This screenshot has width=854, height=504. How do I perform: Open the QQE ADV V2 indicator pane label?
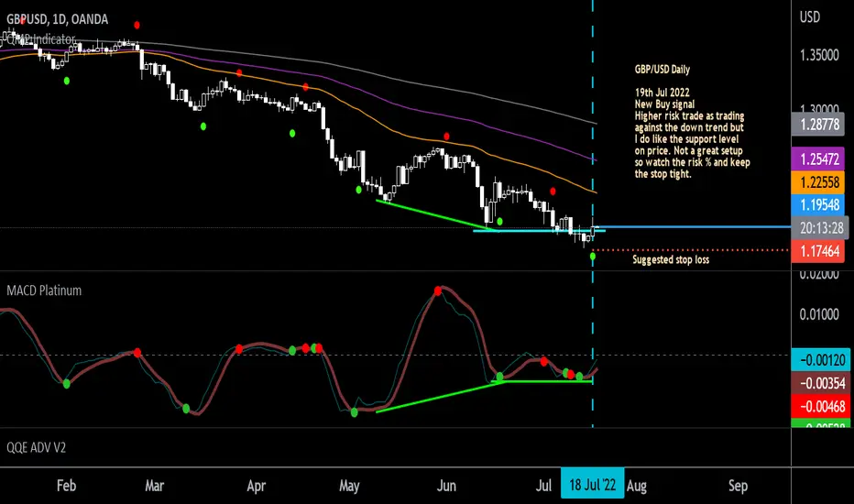coord(36,447)
